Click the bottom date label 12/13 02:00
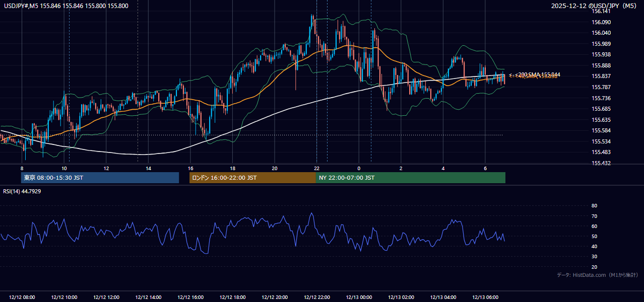The width and height of the screenshot is (644, 302). click(x=401, y=297)
